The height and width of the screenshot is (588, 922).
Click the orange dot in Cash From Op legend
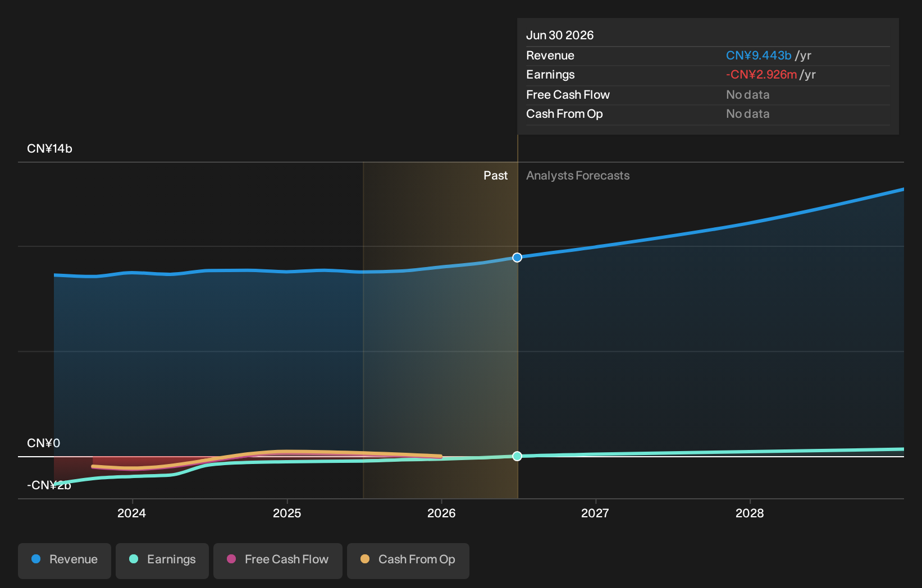point(365,559)
